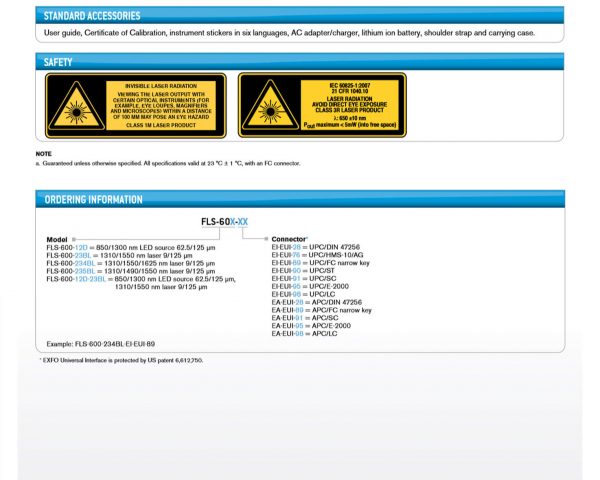
Task: Click the 'AVOID DIRECT EYE EXPOSURE' text
Action: point(349,104)
